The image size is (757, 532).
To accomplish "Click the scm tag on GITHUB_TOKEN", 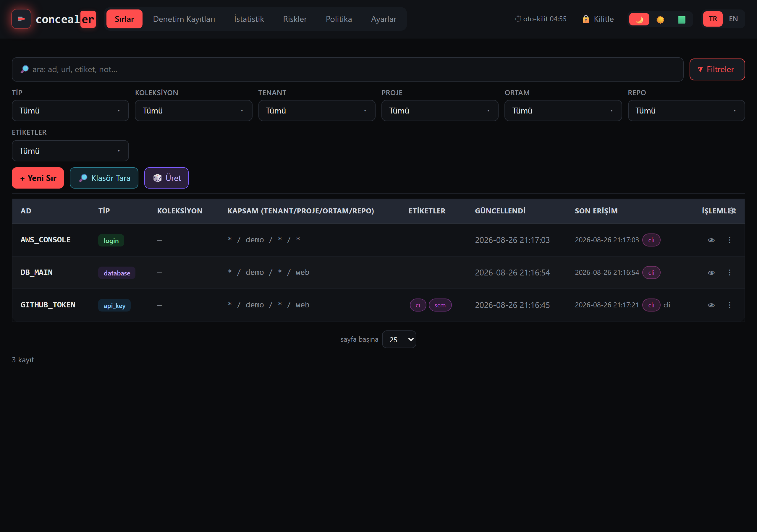I will [x=440, y=305].
